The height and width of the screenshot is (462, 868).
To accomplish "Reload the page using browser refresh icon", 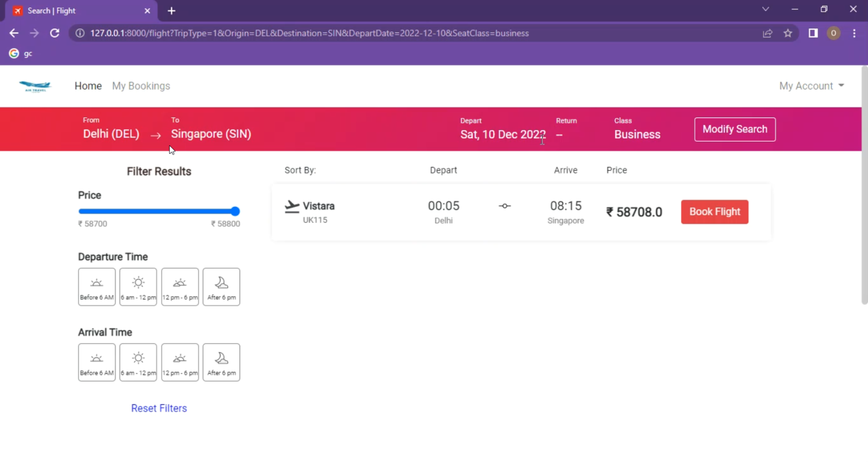I will pyautogui.click(x=55, y=33).
